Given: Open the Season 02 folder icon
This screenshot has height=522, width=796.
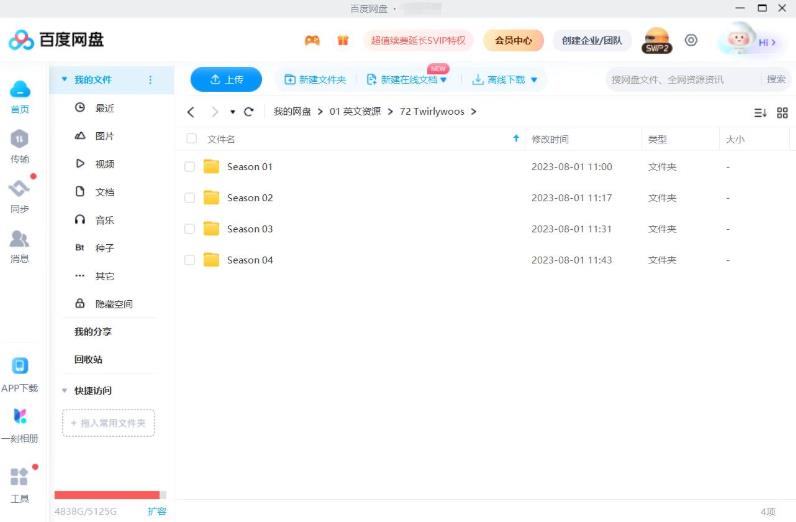Looking at the screenshot, I should (211, 198).
